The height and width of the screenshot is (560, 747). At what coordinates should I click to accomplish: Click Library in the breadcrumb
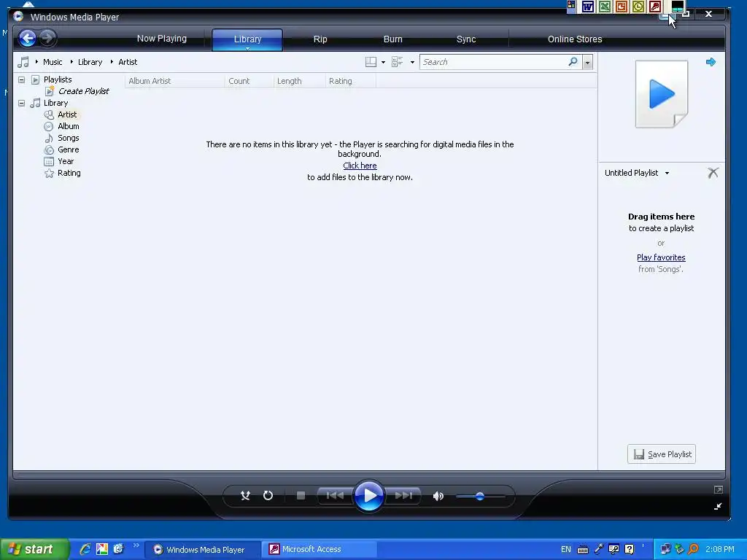(x=90, y=62)
